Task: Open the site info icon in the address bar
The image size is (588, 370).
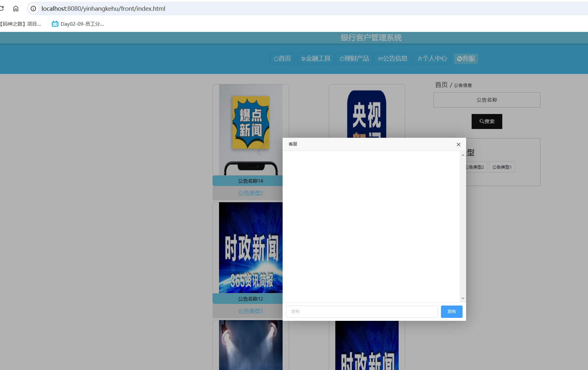Action: click(x=33, y=8)
